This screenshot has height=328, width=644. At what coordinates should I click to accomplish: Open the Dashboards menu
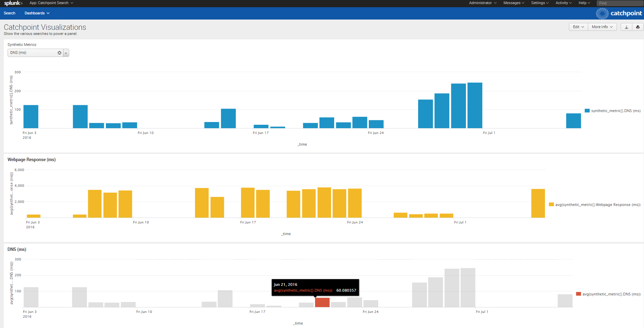[37, 13]
